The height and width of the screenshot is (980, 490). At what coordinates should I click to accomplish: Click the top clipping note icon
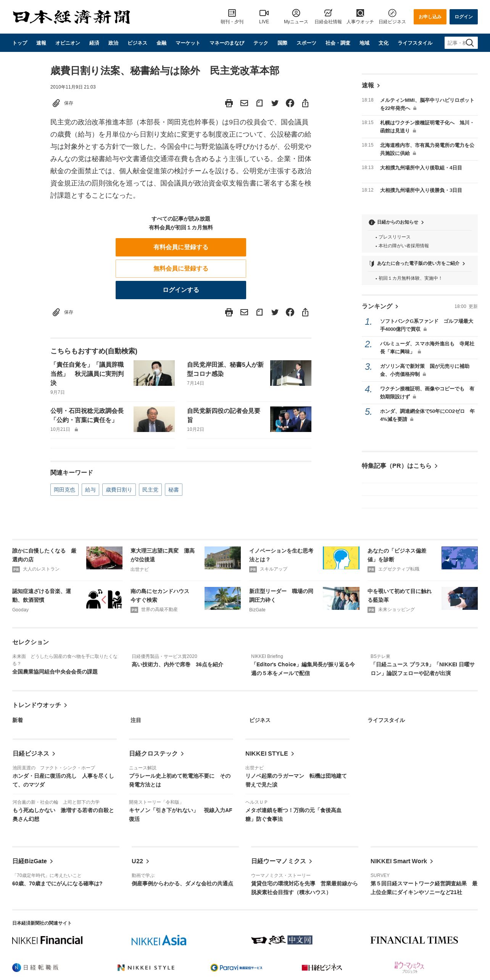[x=260, y=103]
